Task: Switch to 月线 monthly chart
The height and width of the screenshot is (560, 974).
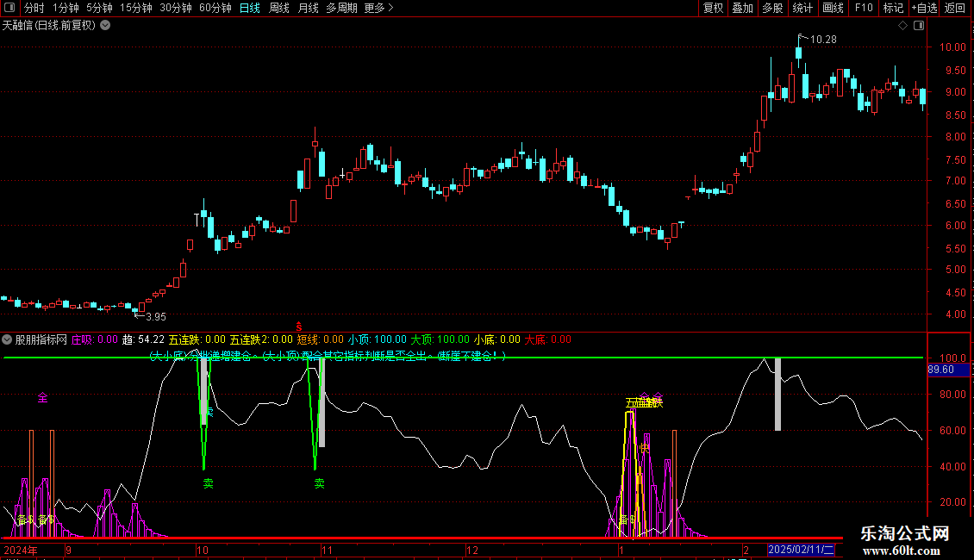Action: click(x=308, y=8)
